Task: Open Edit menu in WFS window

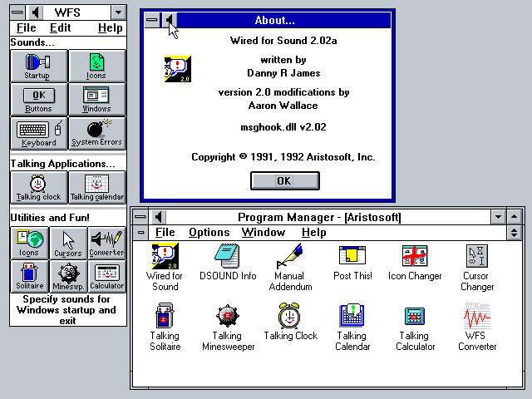Action: point(61,27)
